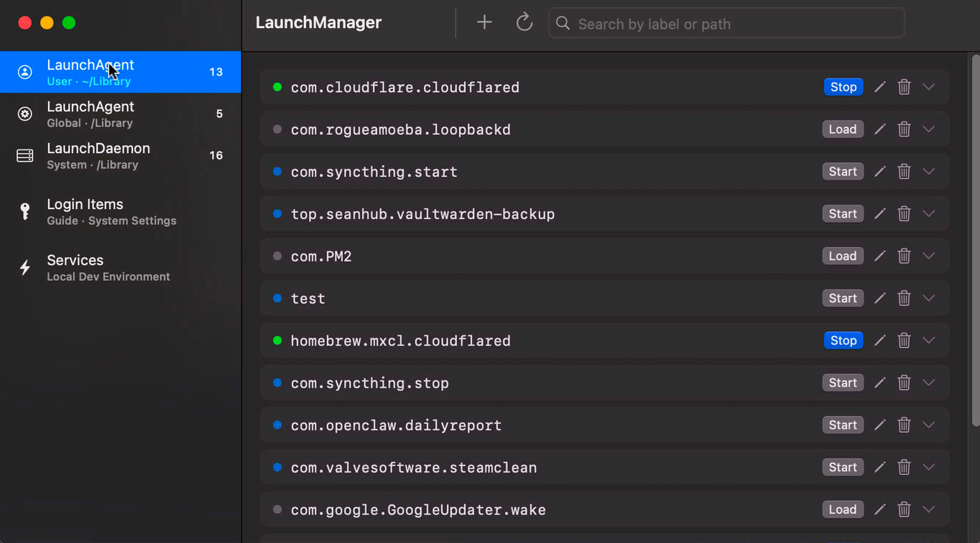Delete top.seanhub.vaultwarden-backup via trash icon

pyautogui.click(x=905, y=214)
